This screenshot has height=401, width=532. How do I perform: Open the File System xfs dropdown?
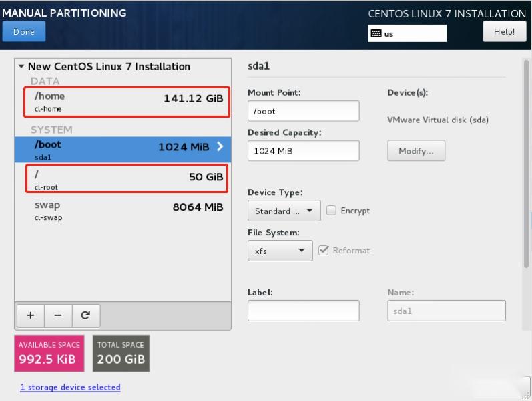pos(280,251)
